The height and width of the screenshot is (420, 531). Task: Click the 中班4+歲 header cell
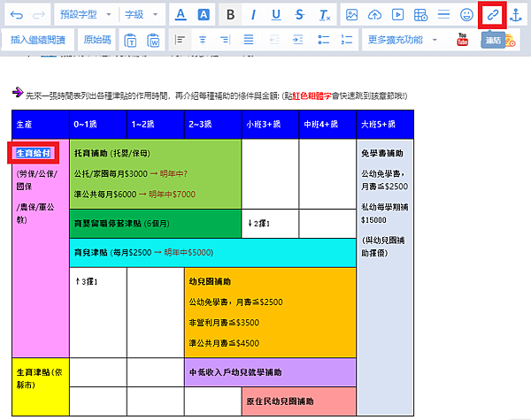pyautogui.click(x=327, y=124)
